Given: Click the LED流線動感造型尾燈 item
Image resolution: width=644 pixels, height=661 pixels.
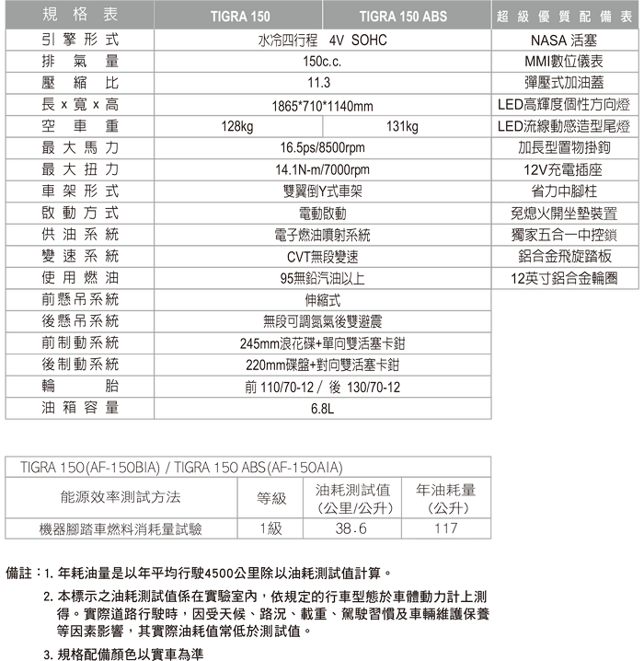Looking at the screenshot, I should click(x=564, y=126).
